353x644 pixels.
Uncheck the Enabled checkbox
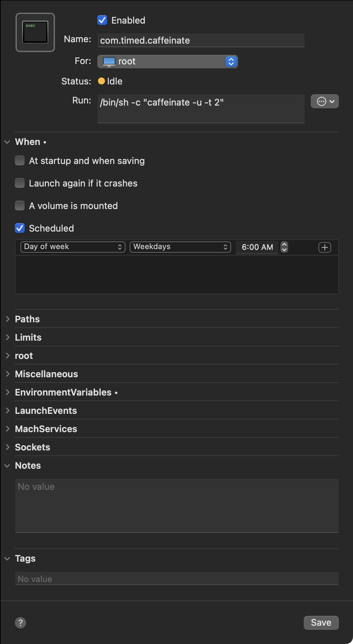pyautogui.click(x=102, y=20)
